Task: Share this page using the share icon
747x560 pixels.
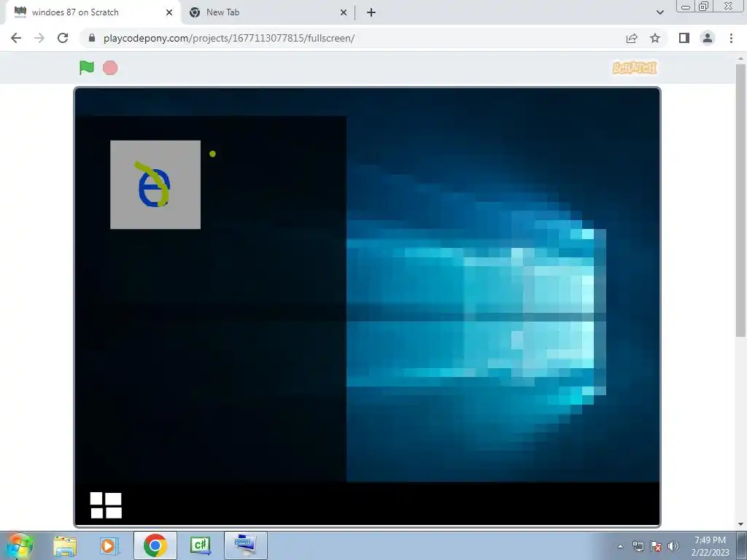Action: tap(632, 38)
